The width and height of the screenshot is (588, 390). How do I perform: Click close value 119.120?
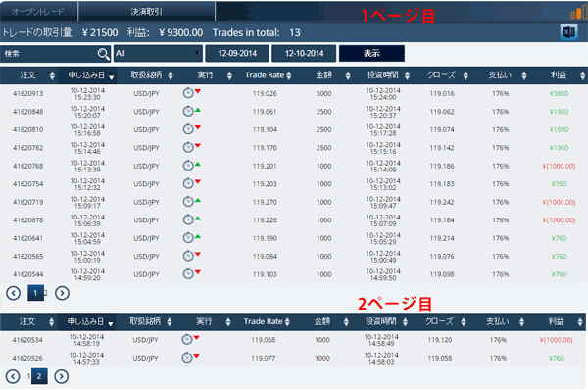point(440,340)
